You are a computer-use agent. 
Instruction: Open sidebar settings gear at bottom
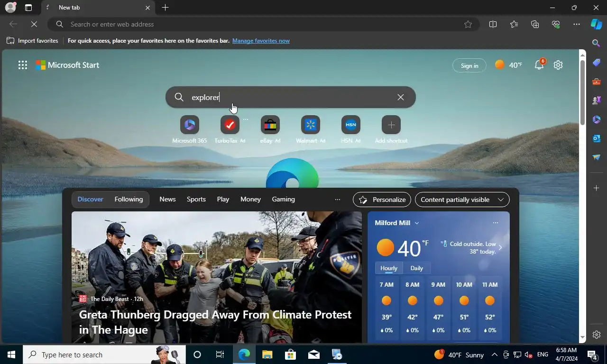[597, 335]
